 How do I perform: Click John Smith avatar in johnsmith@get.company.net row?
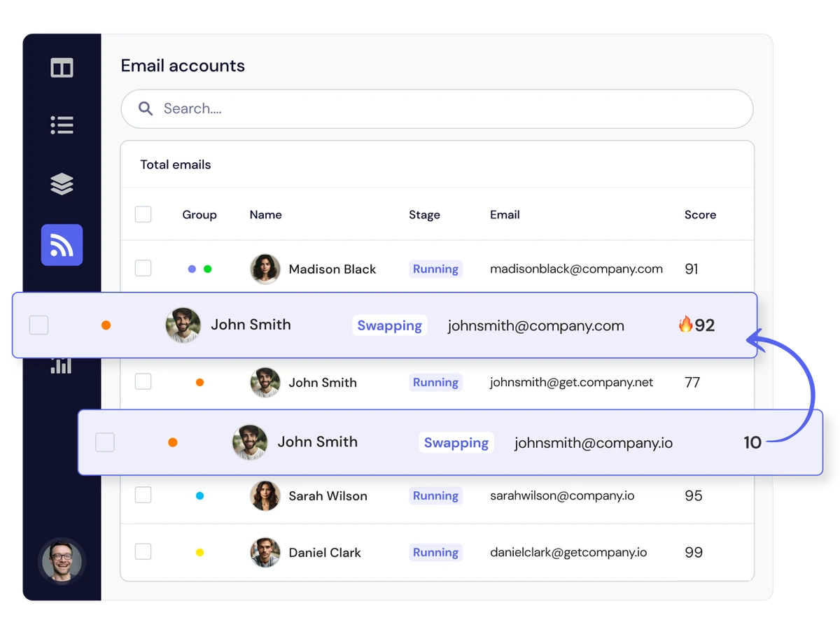(265, 382)
